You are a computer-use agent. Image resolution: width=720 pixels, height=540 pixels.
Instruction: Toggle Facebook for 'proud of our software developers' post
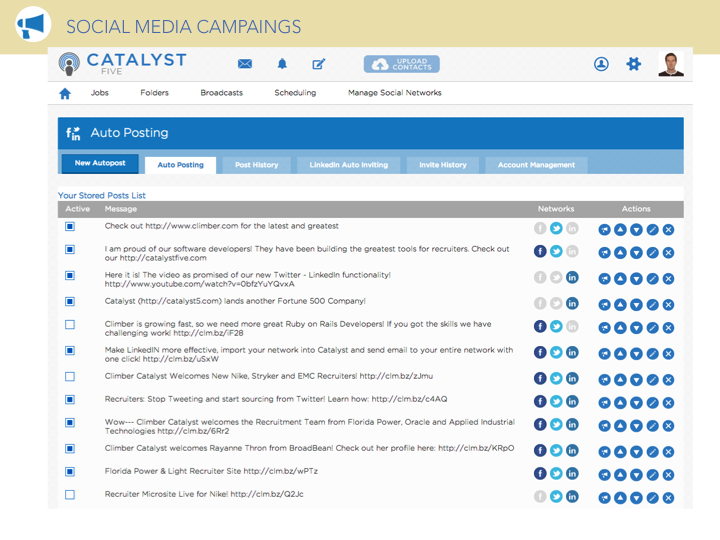click(540, 251)
